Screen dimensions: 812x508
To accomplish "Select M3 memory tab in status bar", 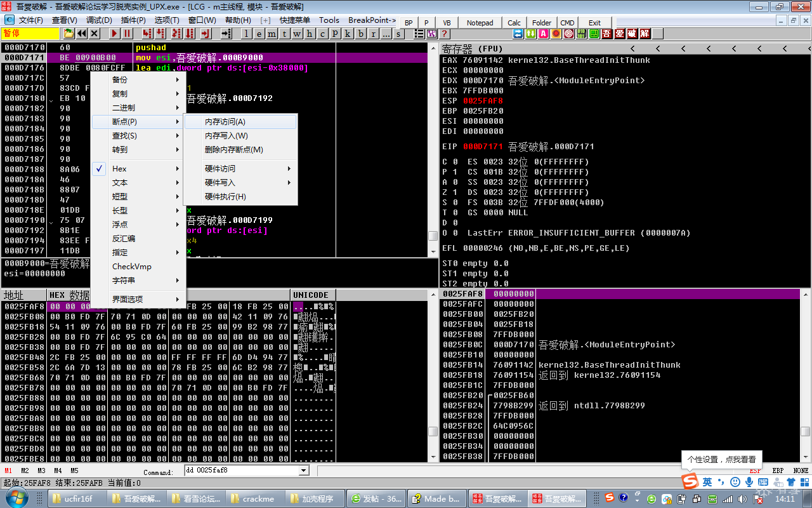I will (x=41, y=471).
